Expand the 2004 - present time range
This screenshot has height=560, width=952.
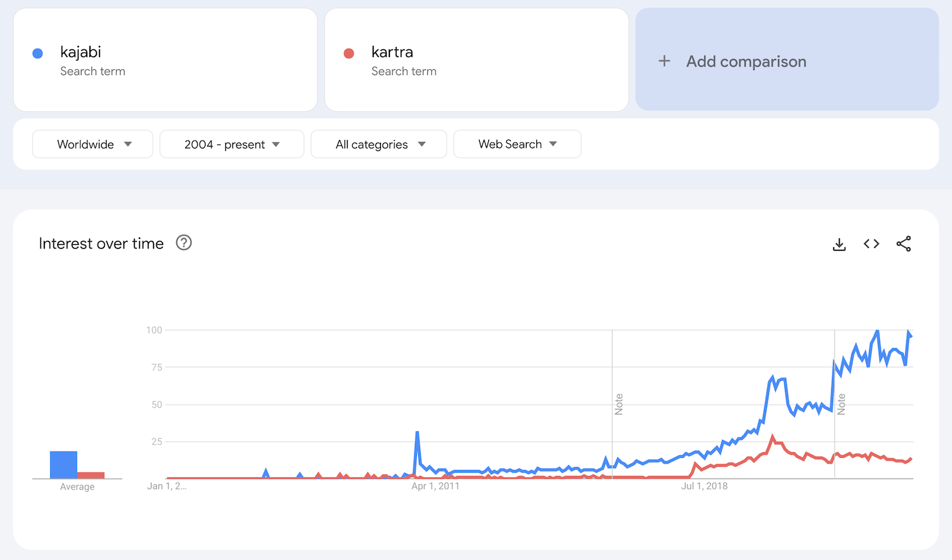(x=231, y=144)
